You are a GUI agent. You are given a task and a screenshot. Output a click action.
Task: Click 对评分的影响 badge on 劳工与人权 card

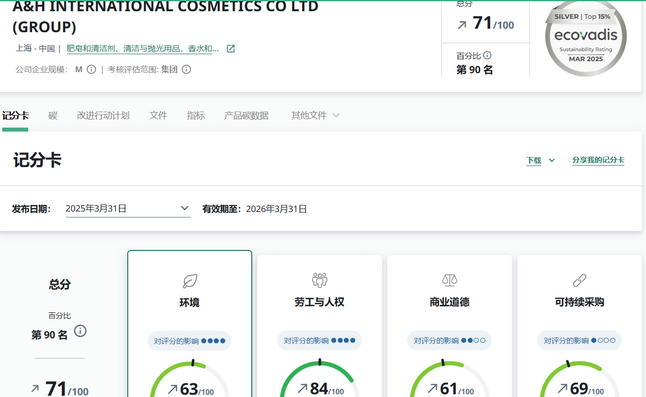pos(319,341)
